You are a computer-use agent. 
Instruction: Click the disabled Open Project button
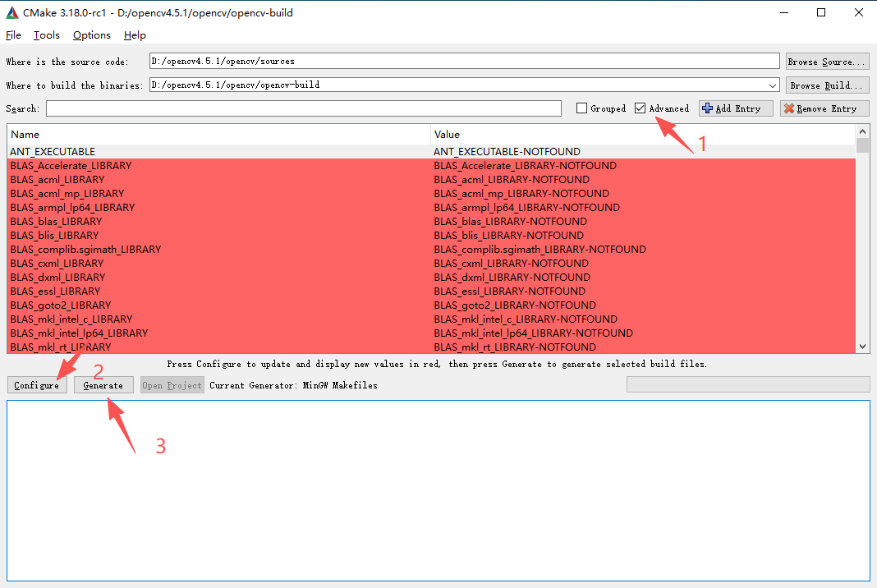pyautogui.click(x=172, y=385)
